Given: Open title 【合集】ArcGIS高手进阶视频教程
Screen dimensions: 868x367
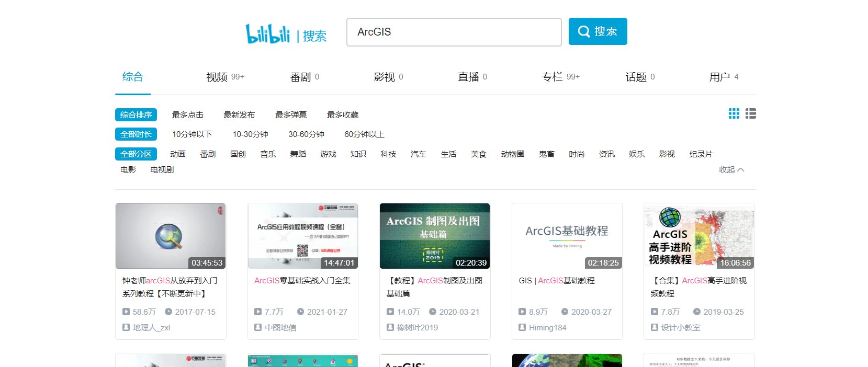Looking at the screenshot, I should pyautogui.click(x=699, y=287).
